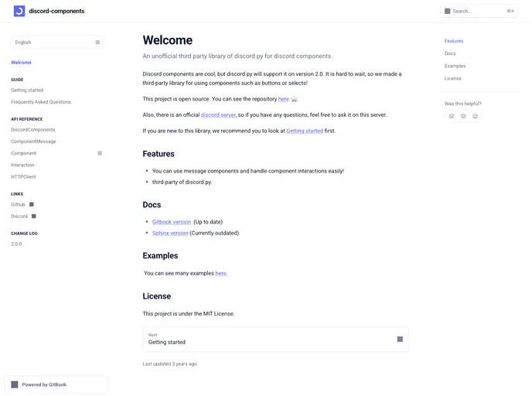Follow the examples 'here' link
The image size is (532, 396).
pos(220,273)
